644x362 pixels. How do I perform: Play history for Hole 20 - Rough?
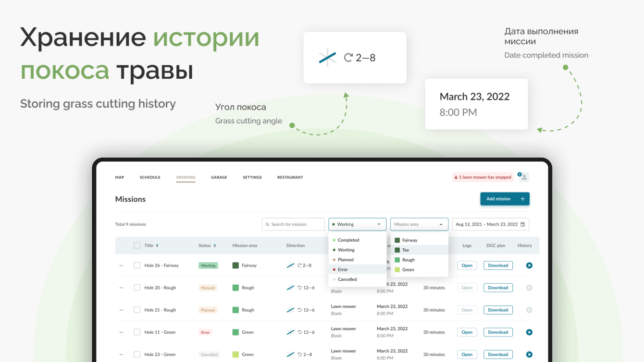click(529, 288)
